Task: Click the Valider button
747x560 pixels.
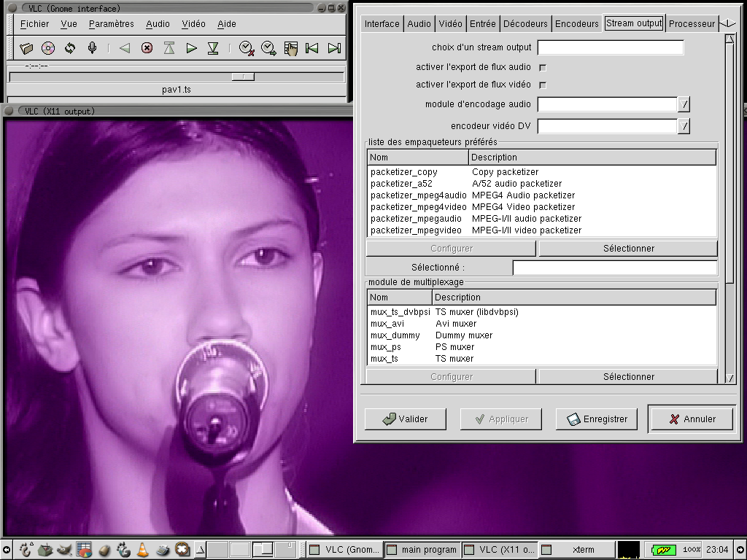Action: (x=406, y=419)
